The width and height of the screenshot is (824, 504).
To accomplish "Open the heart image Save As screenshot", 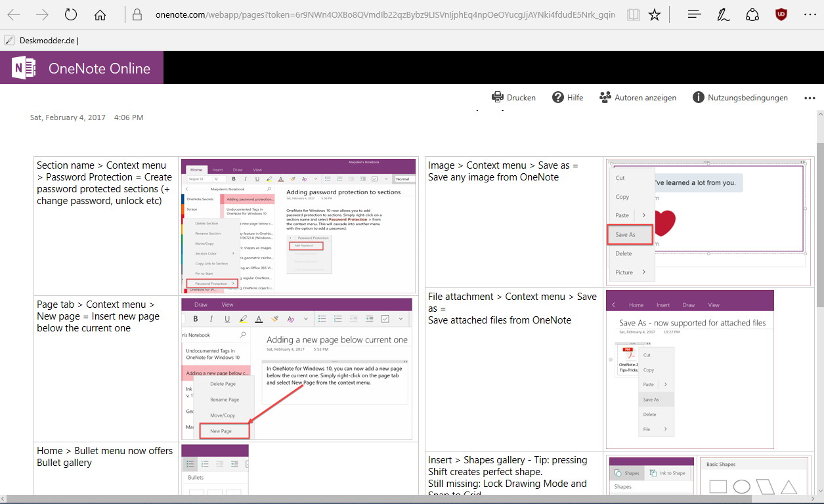I will (708, 221).
